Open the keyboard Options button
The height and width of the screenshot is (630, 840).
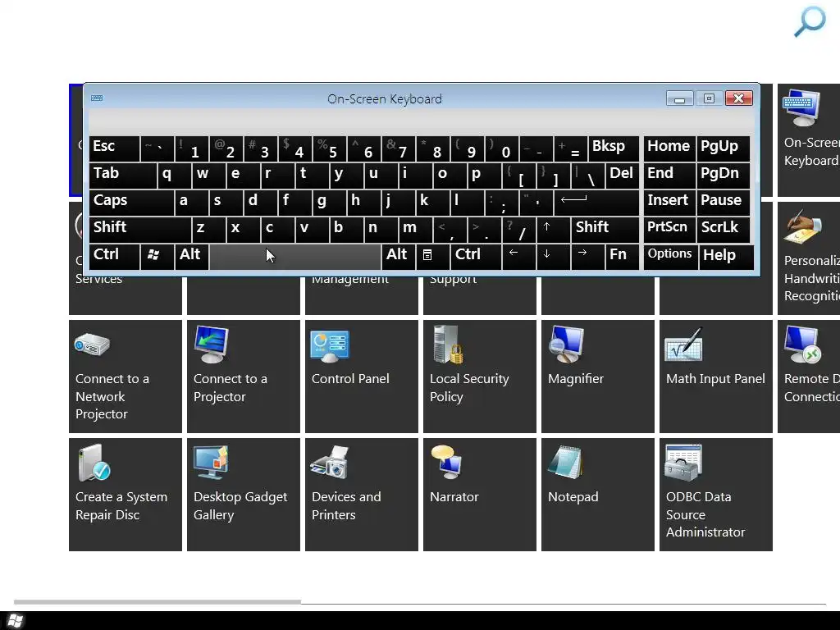pos(669,257)
